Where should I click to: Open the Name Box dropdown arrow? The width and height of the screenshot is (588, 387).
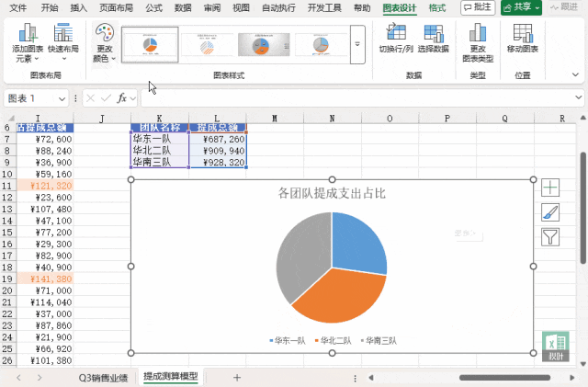(62, 98)
